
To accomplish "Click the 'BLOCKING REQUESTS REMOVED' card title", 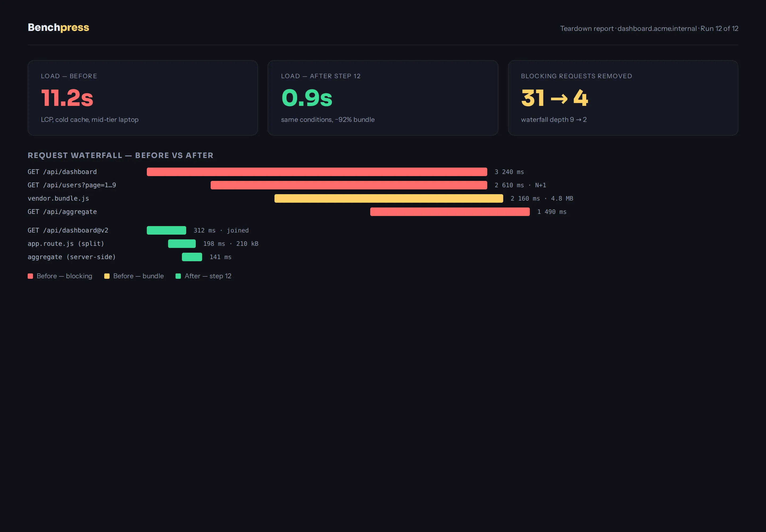I will coord(576,76).
